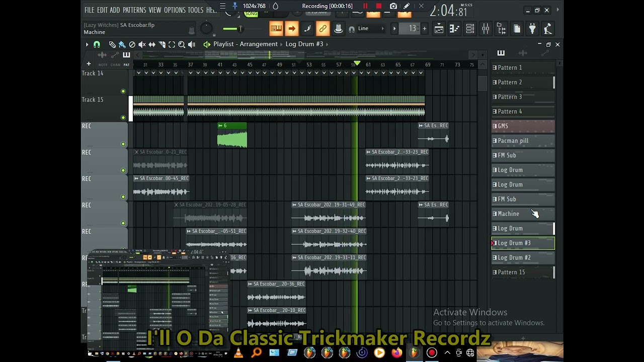Select the Delete tool

132,45
